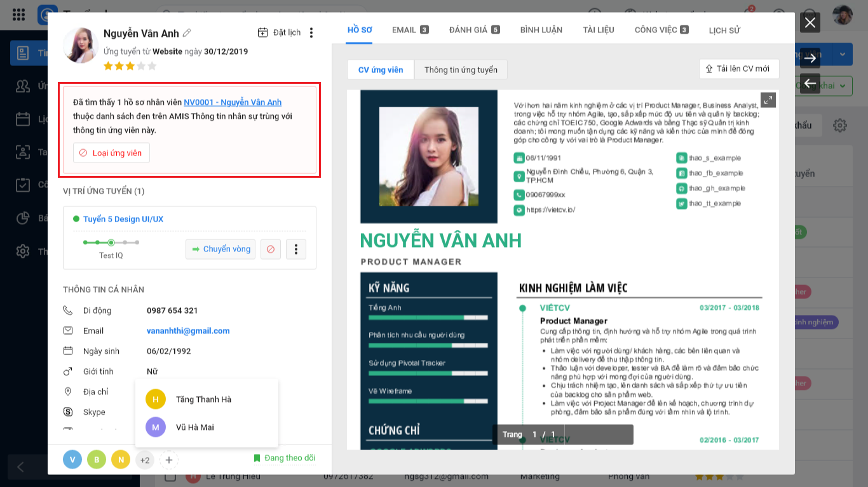This screenshot has height=487, width=868.
Task: Expand the +2 additional followers badge
Action: coord(145,460)
